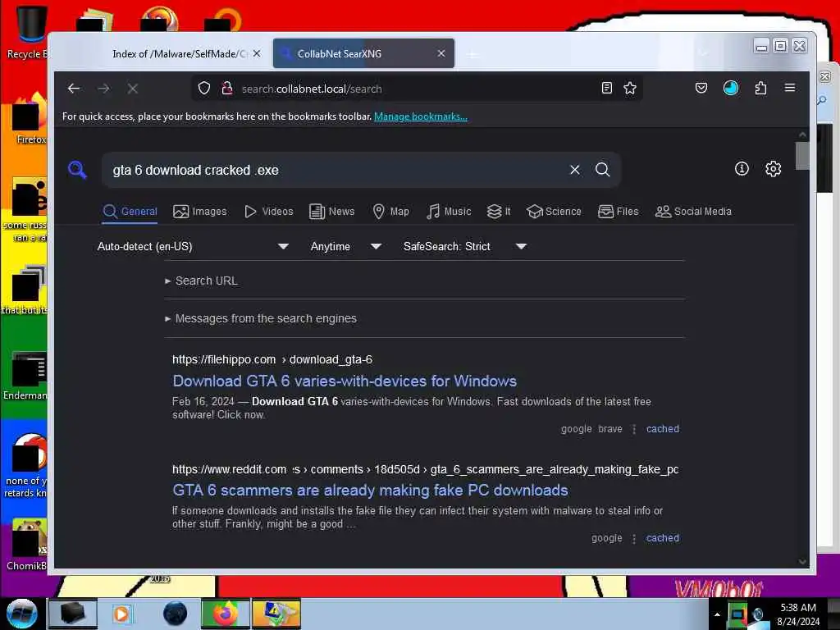840x630 pixels.
Task: Open the Anytime time range dropdown
Action: [345, 246]
